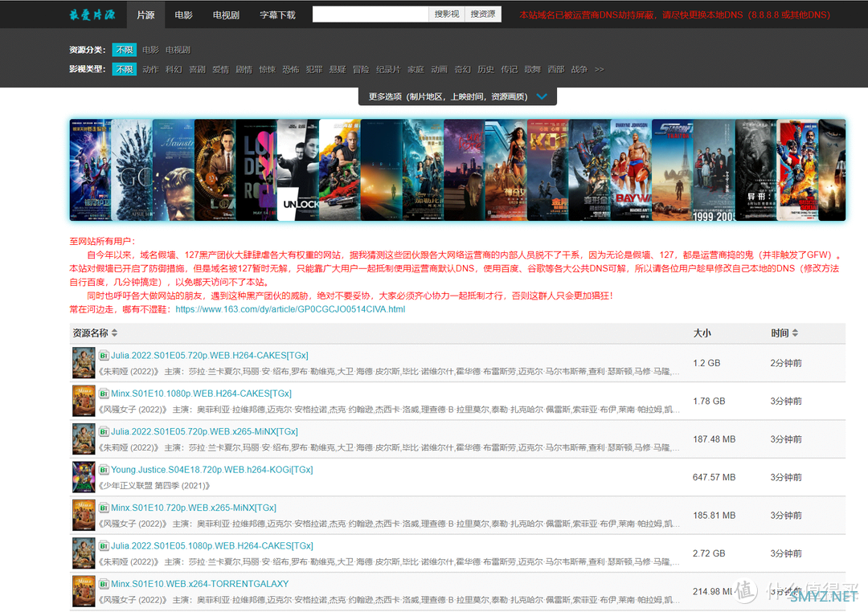Screen dimensions: 868x612
Task: Filter genre by 恐怖
Action: click(291, 69)
